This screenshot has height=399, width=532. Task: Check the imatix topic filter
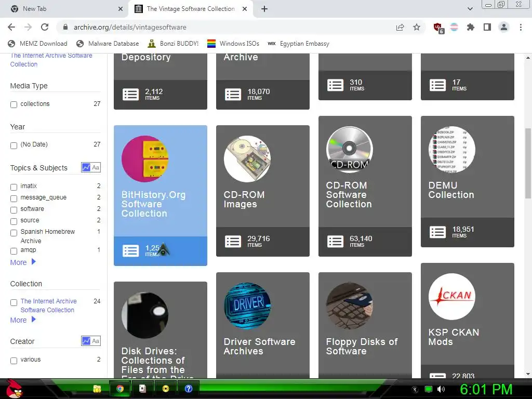(x=14, y=187)
